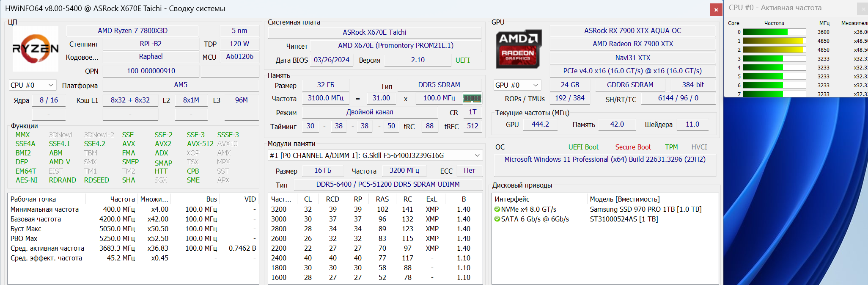This screenshot has width=868, height=285.
Task: Click the GDDR6 SDRAM field
Action: pyautogui.click(x=630, y=85)
